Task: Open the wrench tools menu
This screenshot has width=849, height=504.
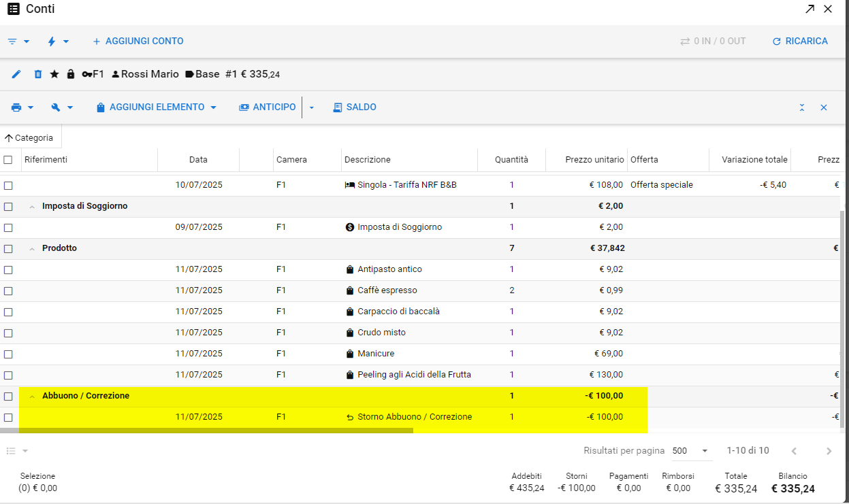Action: click(57, 107)
